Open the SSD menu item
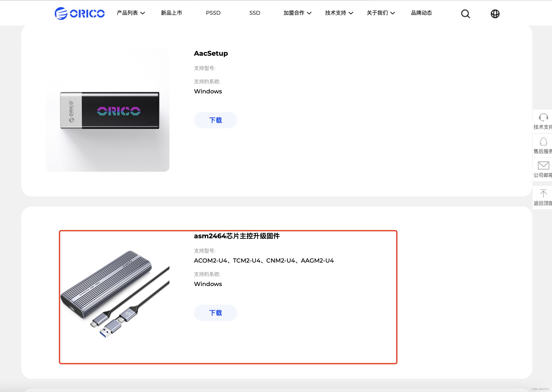Image resolution: width=552 pixels, height=392 pixels. click(x=254, y=13)
